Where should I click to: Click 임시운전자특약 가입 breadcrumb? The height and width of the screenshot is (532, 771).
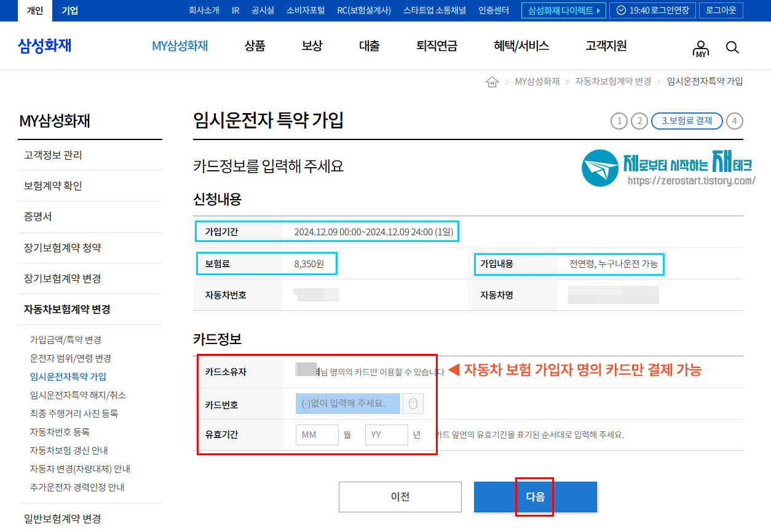[705, 82]
